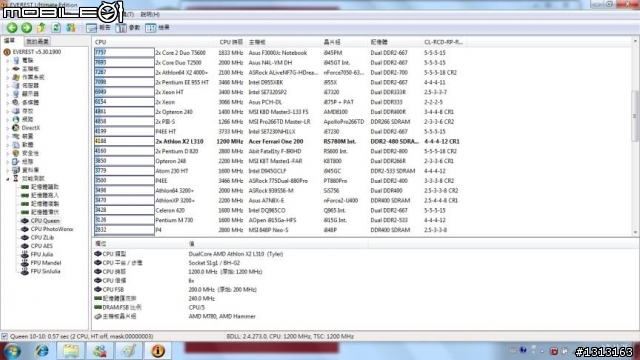Sort by the CL-RCD-RP-R... column header
The height and width of the screenshot is (360, 640).
point(444,42)
